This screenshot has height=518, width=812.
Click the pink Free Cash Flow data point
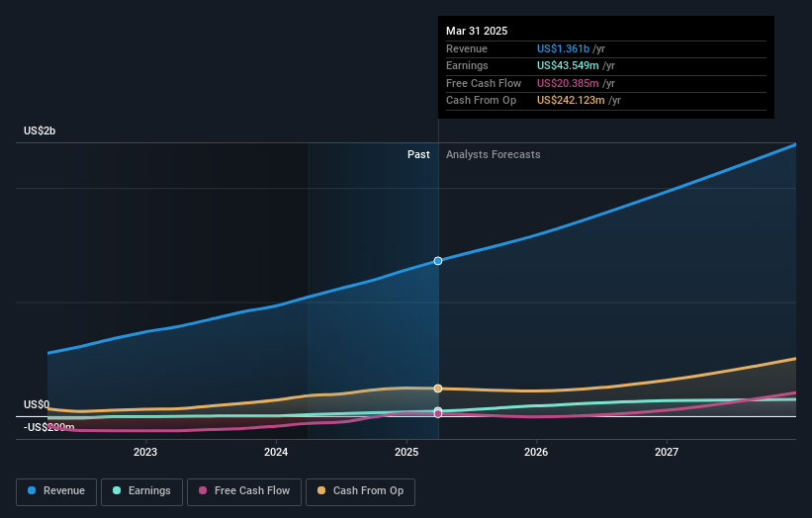tap(438, 414)
